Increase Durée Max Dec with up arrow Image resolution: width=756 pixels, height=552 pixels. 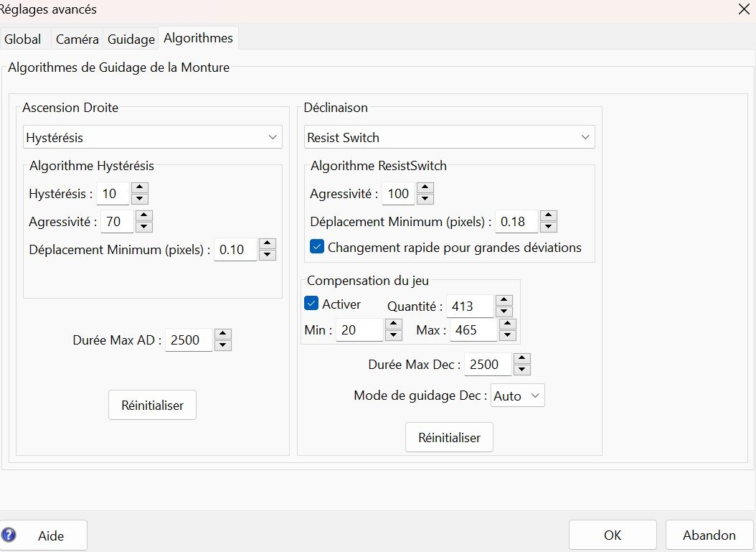[x=522, y=359]
